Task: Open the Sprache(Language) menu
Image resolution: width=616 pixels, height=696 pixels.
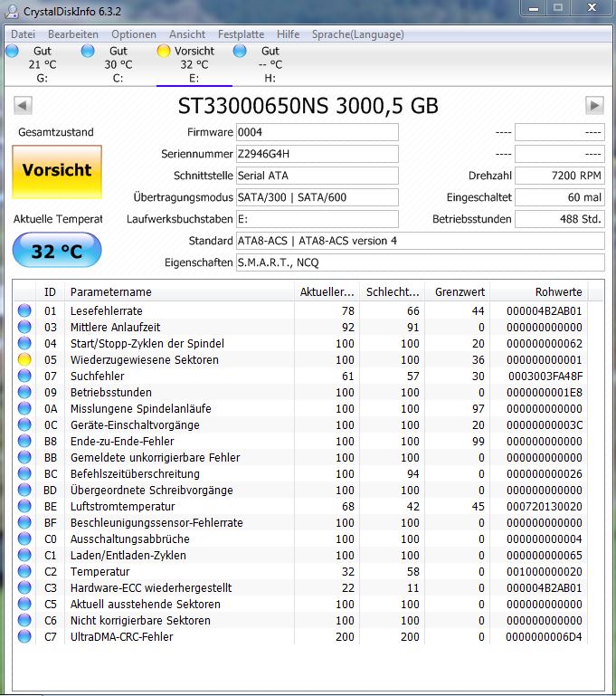Action: tap(357, 34)
